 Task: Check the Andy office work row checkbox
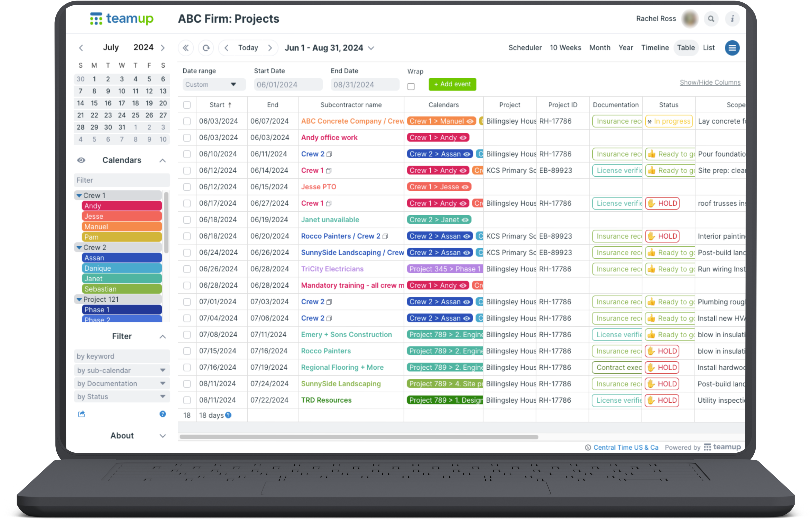pos(187,138)
